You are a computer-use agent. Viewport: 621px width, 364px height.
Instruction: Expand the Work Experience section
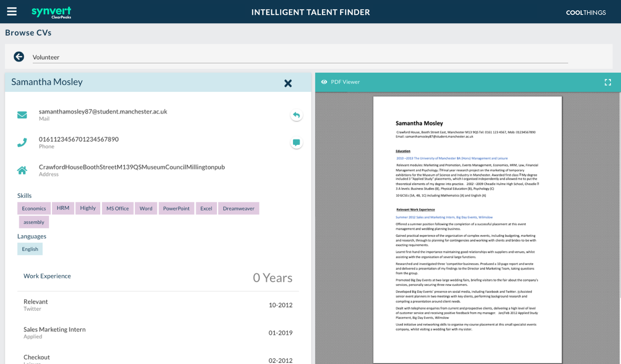tap(47, 276)
